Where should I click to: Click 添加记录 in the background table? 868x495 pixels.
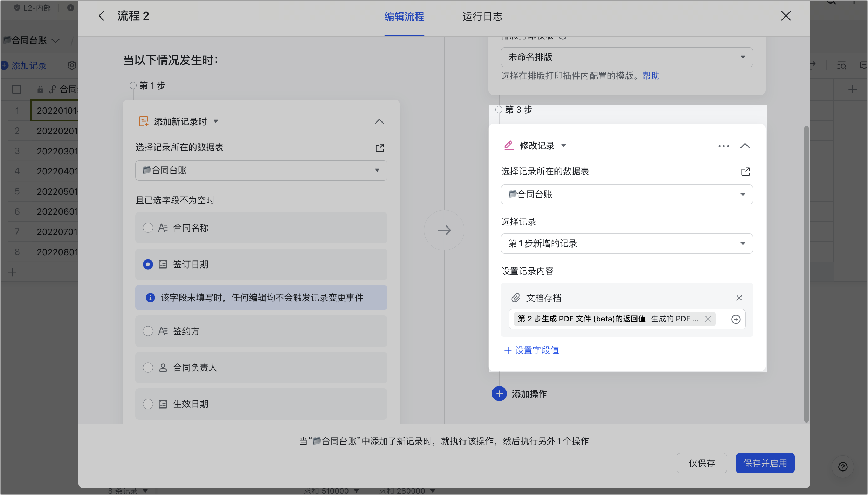point(24,65)
